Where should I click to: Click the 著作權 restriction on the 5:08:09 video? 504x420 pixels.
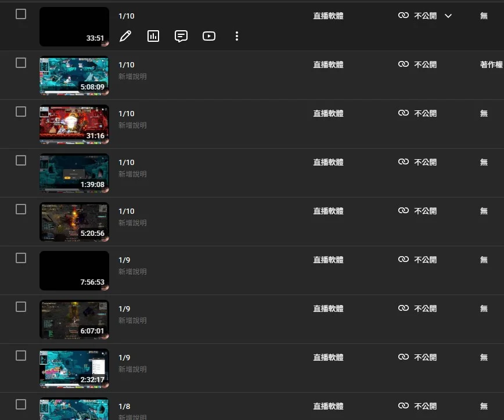[491, 64]
